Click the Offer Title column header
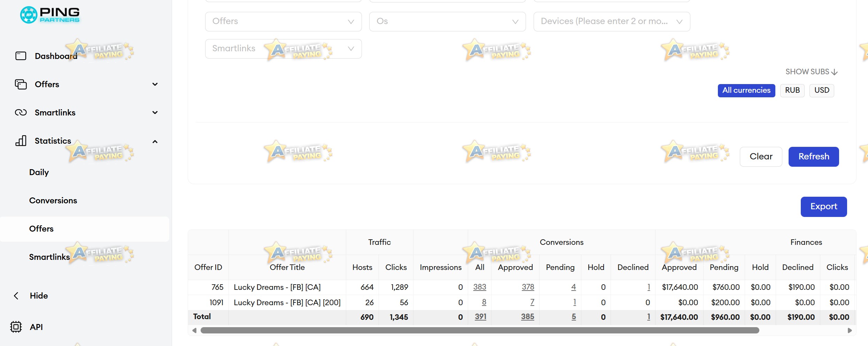868x346 pixels. click(x=287, y=268)
